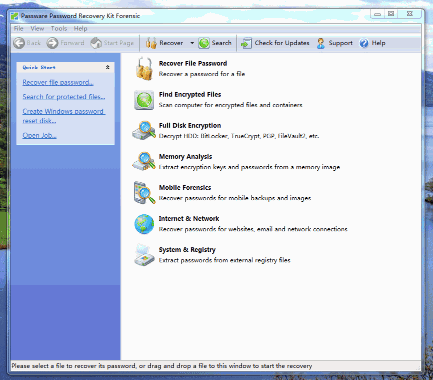
Task: Click the Recover toolbar label
Action: pos(171,43)
